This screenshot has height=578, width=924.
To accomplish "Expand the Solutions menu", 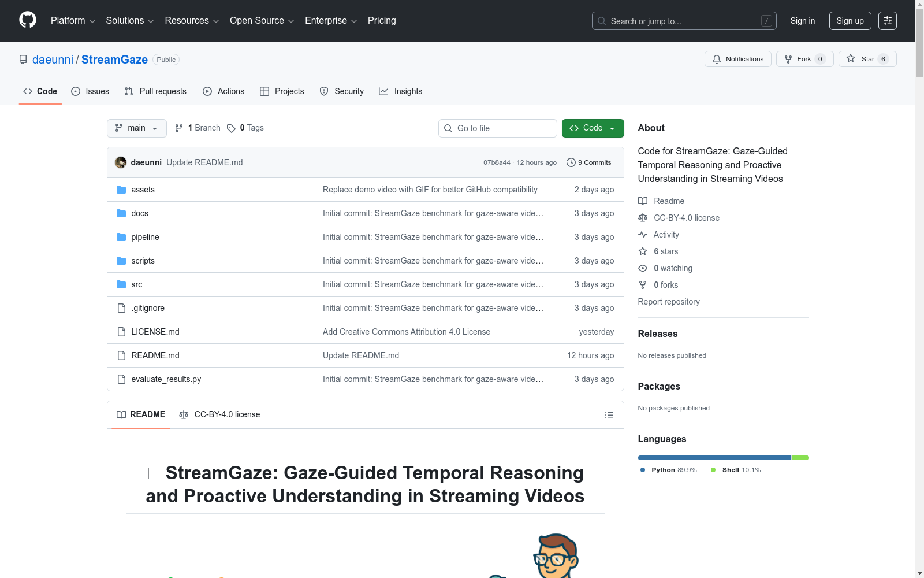I will pos(130,21).
